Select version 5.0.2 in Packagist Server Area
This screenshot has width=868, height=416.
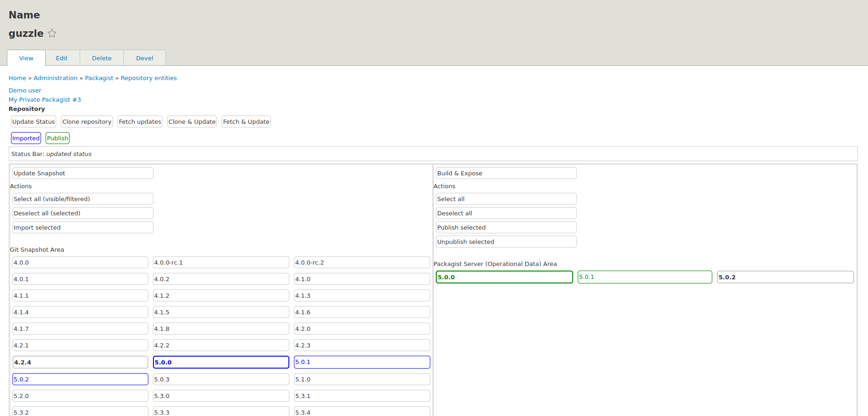(x=785, y=277)
